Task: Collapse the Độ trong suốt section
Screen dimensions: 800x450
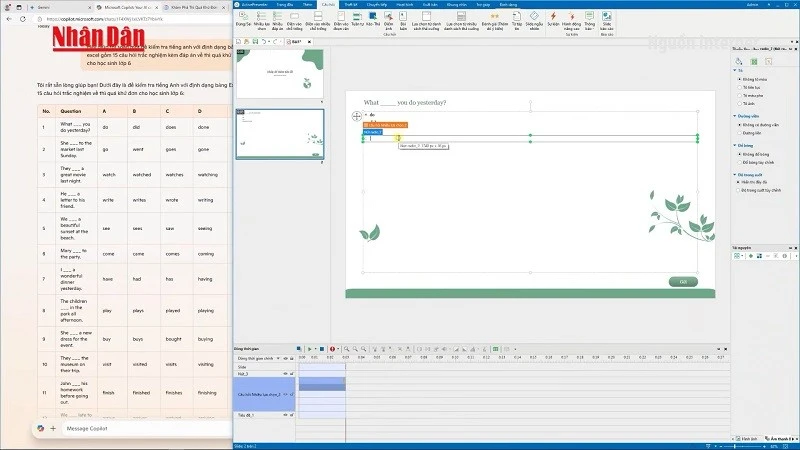Action: coord(735,174)
